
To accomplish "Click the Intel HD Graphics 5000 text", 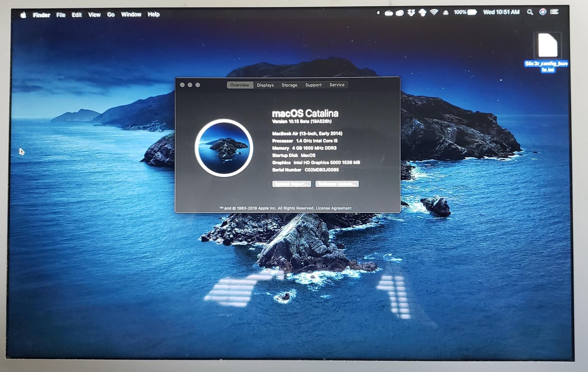I will click(x=327, y=163).
